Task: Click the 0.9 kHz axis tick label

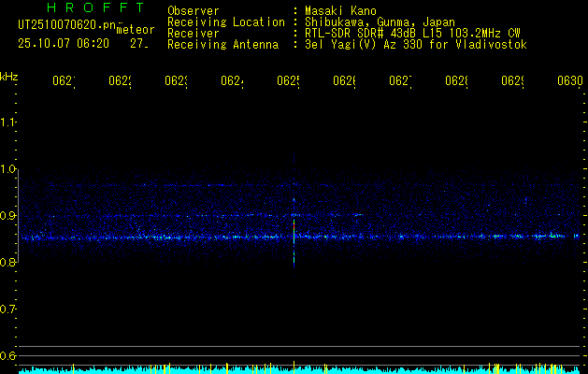Action: [x=7, y=215]
